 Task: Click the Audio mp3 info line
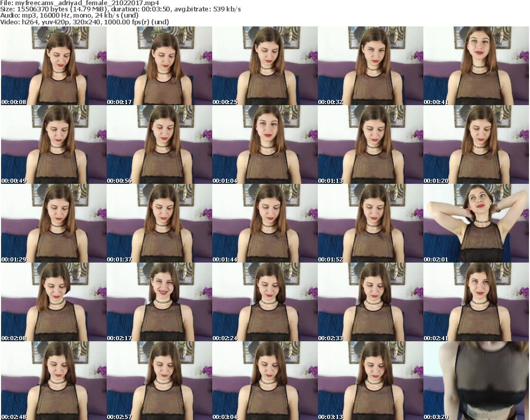[x=69, y=16]
